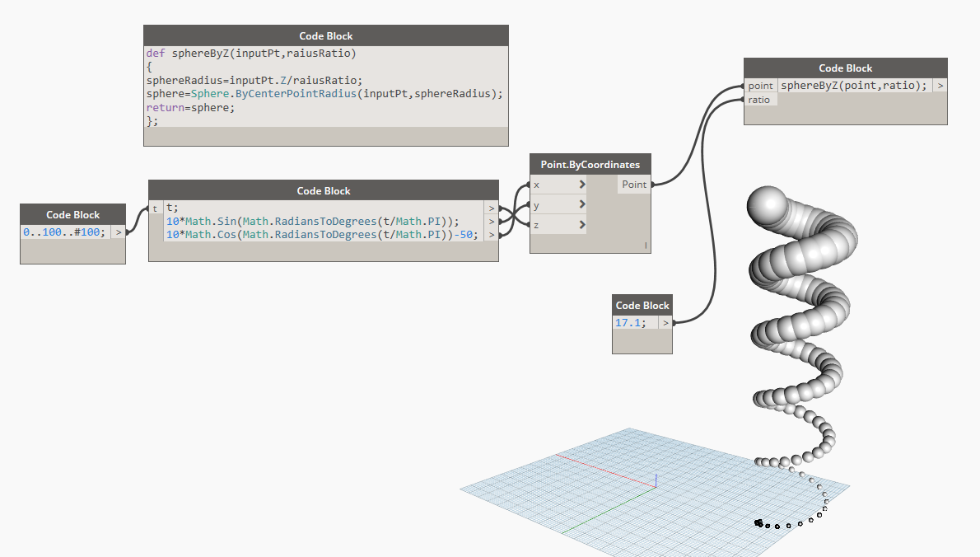Click the Sphere.ByCenterPointRadius code line
The width and height of the screenshot is (980, 557).
[x=324, y=94]
